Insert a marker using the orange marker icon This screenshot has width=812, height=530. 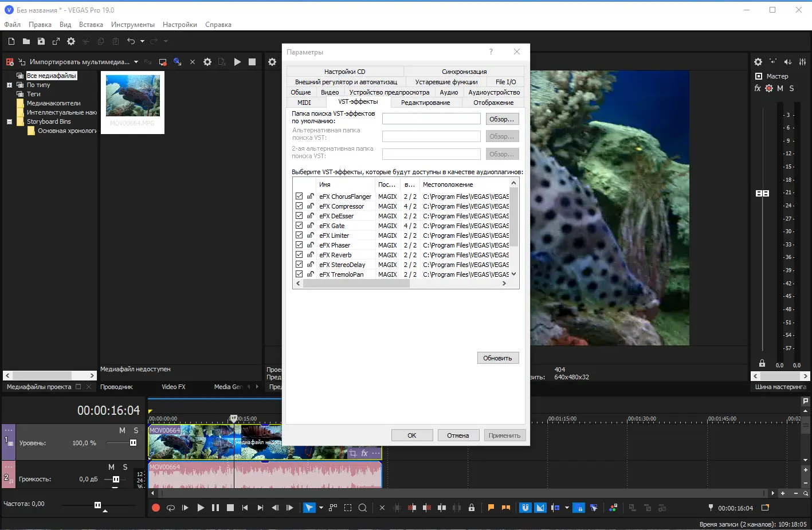491,508
